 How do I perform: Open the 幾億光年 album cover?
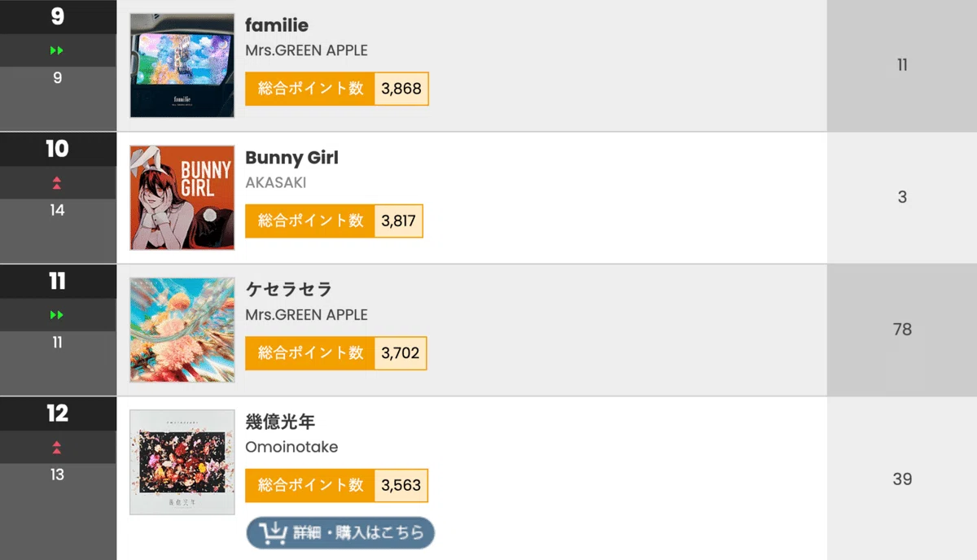182,462
